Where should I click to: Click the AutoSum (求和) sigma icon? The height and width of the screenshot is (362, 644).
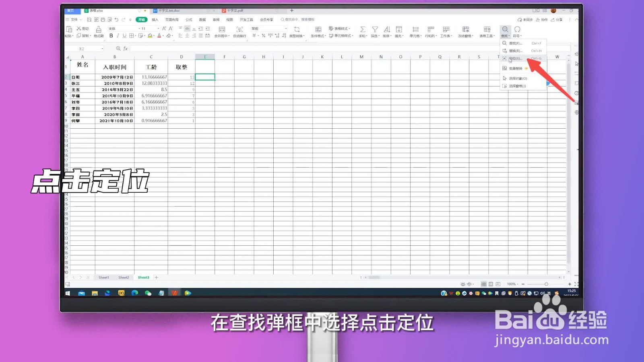[x=363, y=29]
